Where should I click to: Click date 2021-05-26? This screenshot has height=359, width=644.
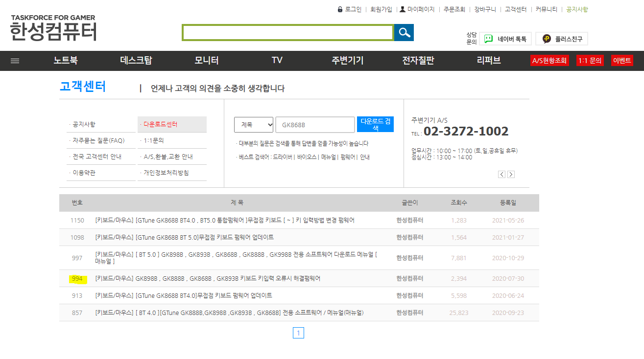tap(508, 220)
